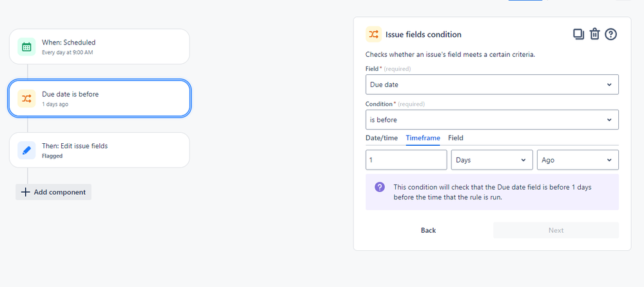Duplicate the condition with copy icon
644x287 pixels.
[x=578, y=34]
